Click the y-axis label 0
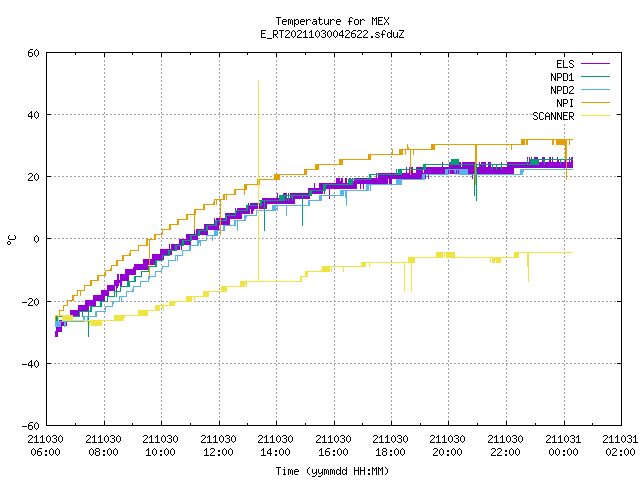This screenshot has height=480, width=640. point(36,239)
